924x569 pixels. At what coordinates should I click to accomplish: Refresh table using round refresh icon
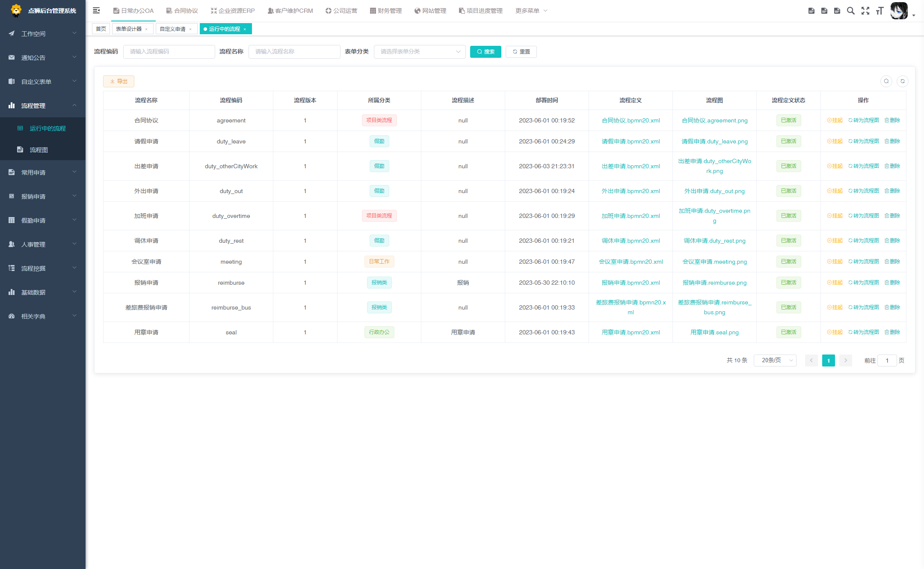[x=902, y=81]
